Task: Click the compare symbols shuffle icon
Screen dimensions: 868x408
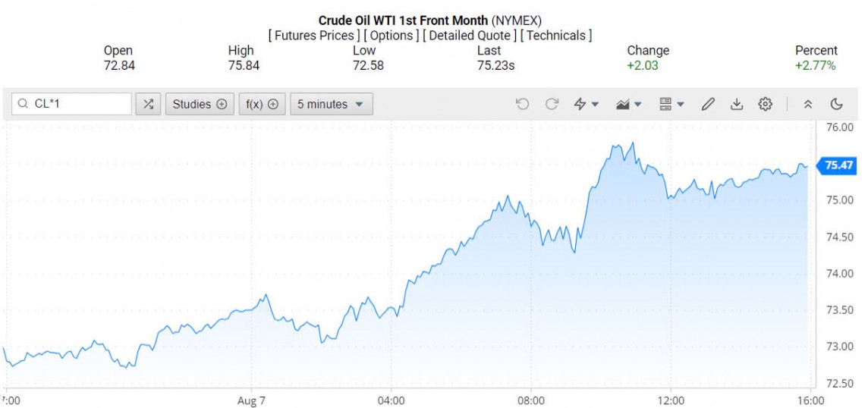Action: point(148,104)
